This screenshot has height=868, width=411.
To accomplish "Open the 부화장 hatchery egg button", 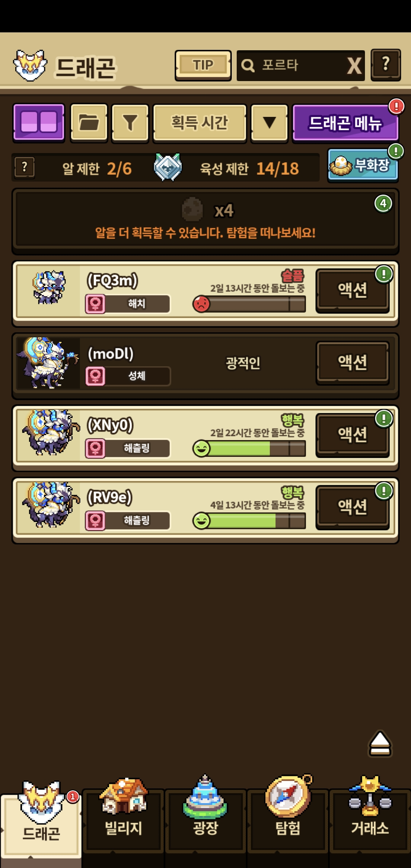I will click(362, 166).
